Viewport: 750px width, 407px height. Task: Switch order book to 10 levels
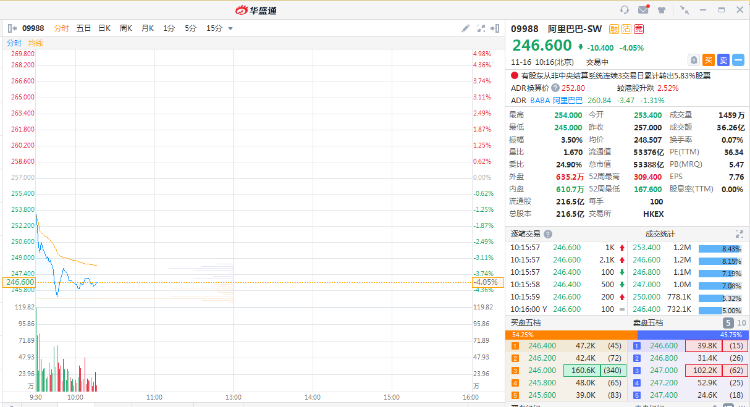pyautogui.click(x=741, y=323)
